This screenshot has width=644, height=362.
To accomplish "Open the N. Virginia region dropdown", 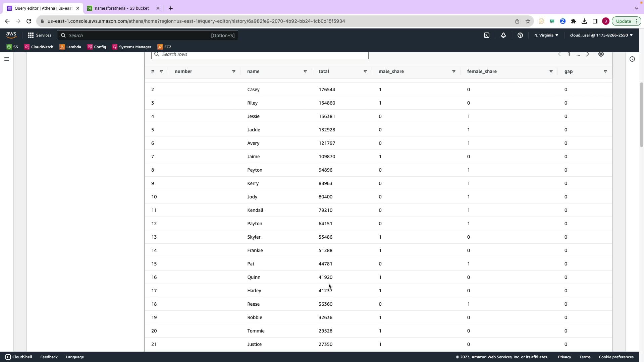I will click(546, 35).
